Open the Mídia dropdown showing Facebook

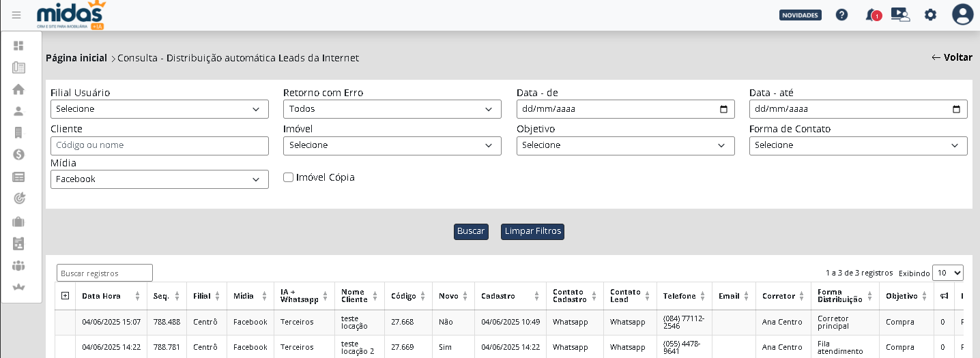tap(159, 179)
